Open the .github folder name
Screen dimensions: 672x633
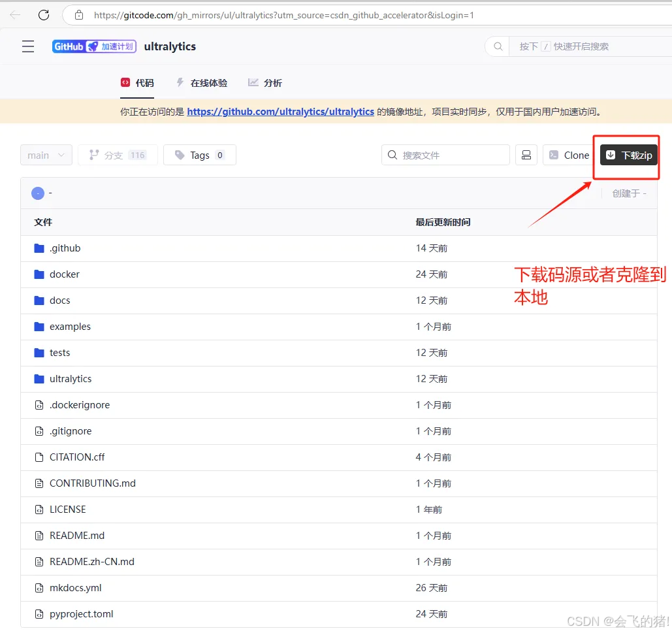click(x=65, y=248)
